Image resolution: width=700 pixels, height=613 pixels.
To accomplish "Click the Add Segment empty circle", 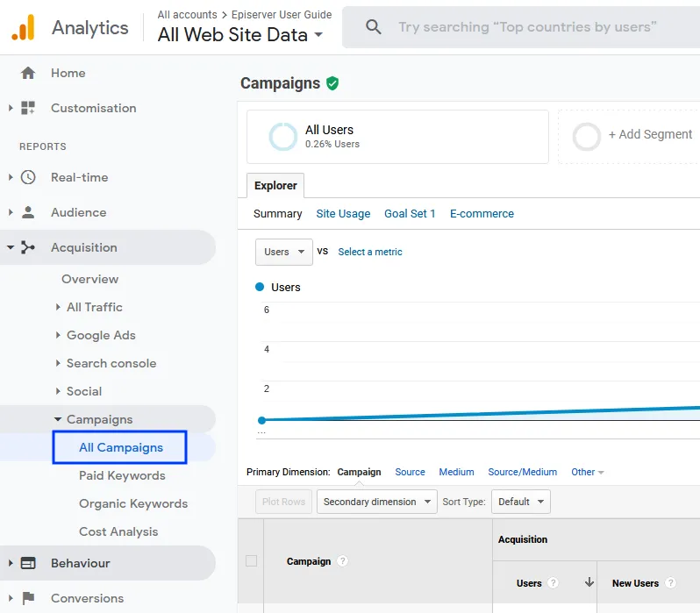I will coord(586,137).
